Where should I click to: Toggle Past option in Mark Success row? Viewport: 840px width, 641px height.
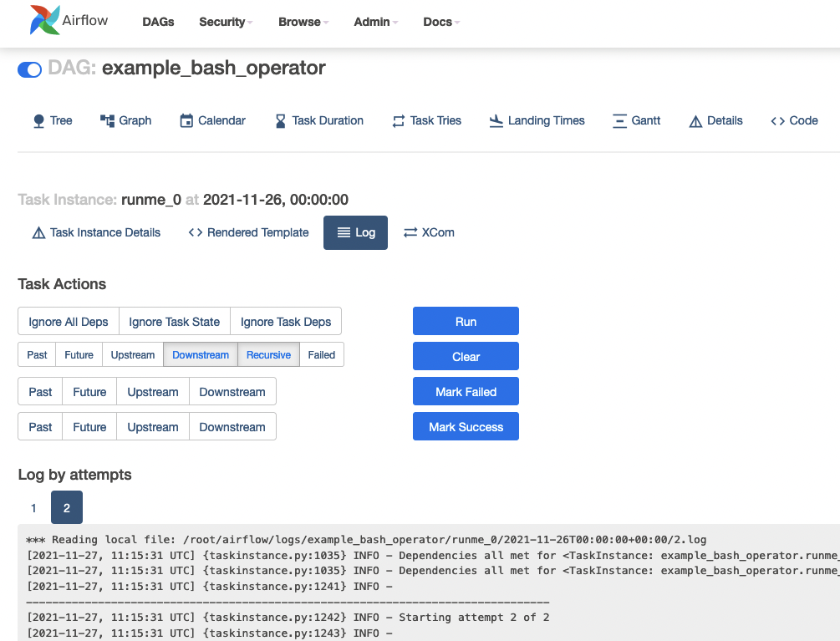click(x=40, y=427)
